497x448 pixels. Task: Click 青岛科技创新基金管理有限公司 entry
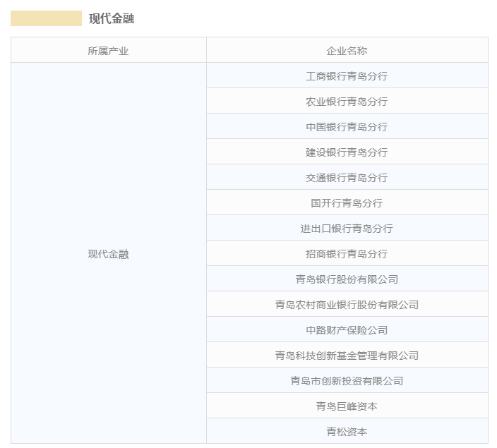tap(347, 355)
